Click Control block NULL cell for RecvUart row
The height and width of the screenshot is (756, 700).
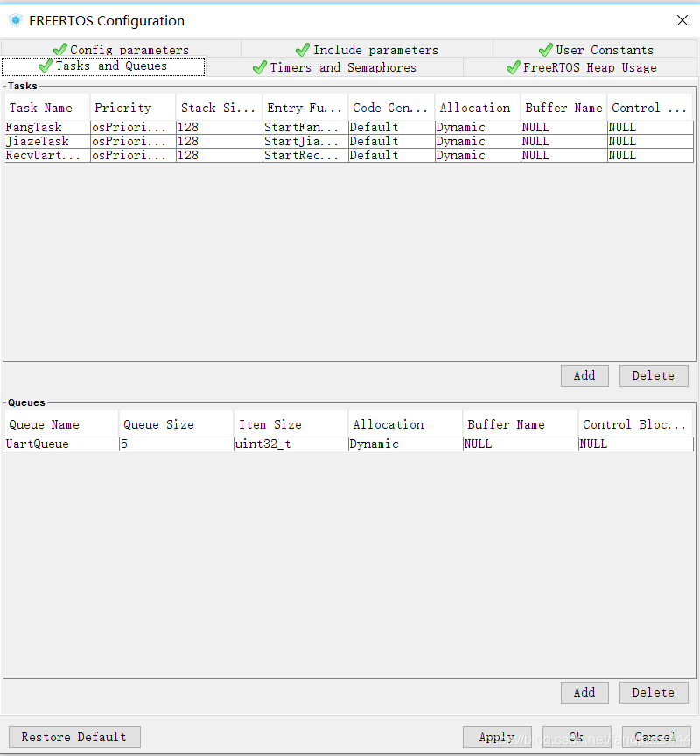[650, 155]
